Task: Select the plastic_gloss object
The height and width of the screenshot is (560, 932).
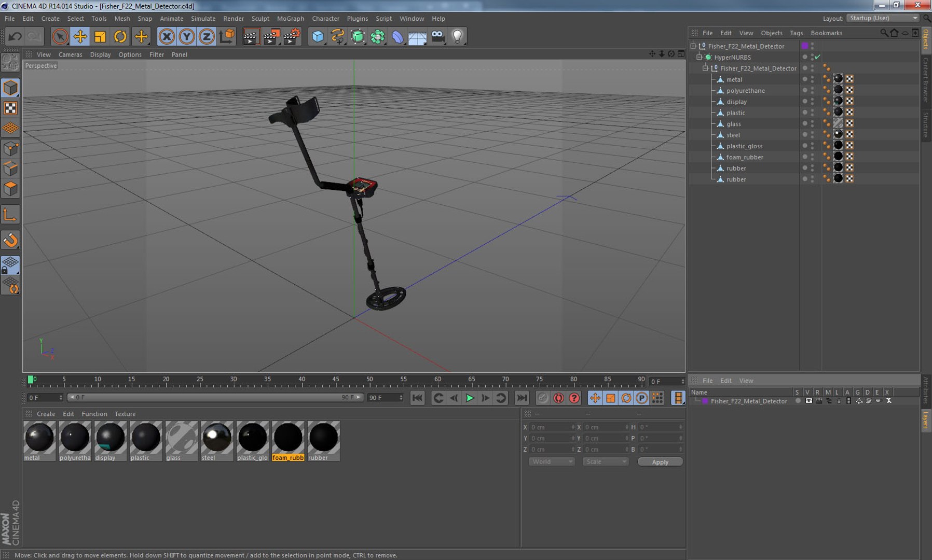Action: pyautogui.click(x=744, y=146)
